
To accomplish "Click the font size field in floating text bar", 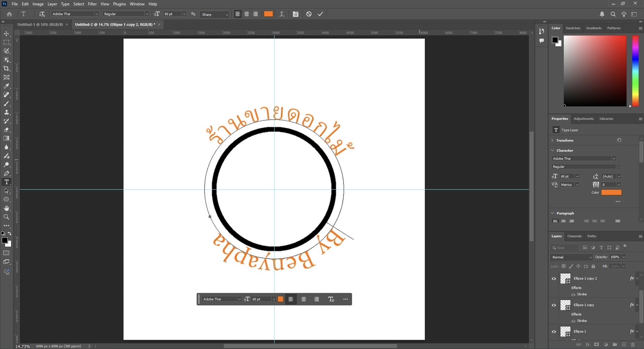I will tap(260, 299).
